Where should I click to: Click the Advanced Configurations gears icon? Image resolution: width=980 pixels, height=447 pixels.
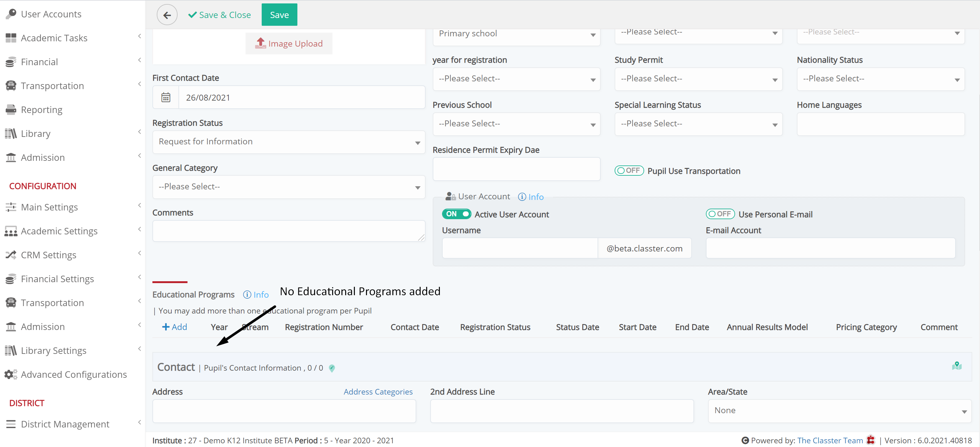click(11, 374)
